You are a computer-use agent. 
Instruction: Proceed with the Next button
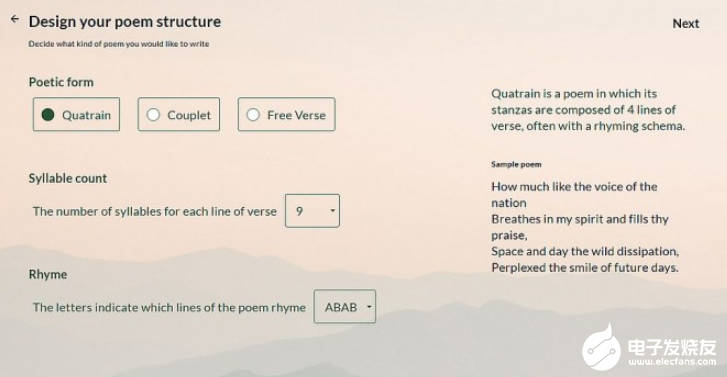(x=686, y=24)
